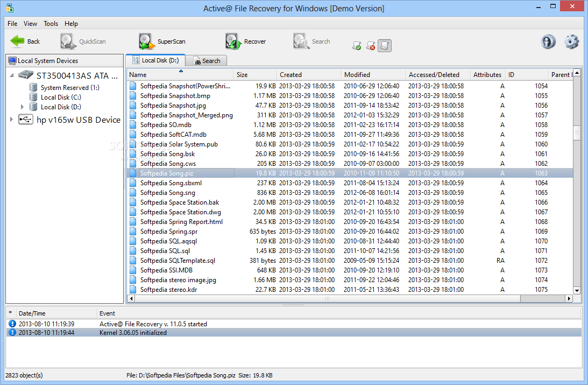This screenshot has height=385, width=588.
Task: Click the Local Disk (D:) tab icon
Action: [136, 60]
